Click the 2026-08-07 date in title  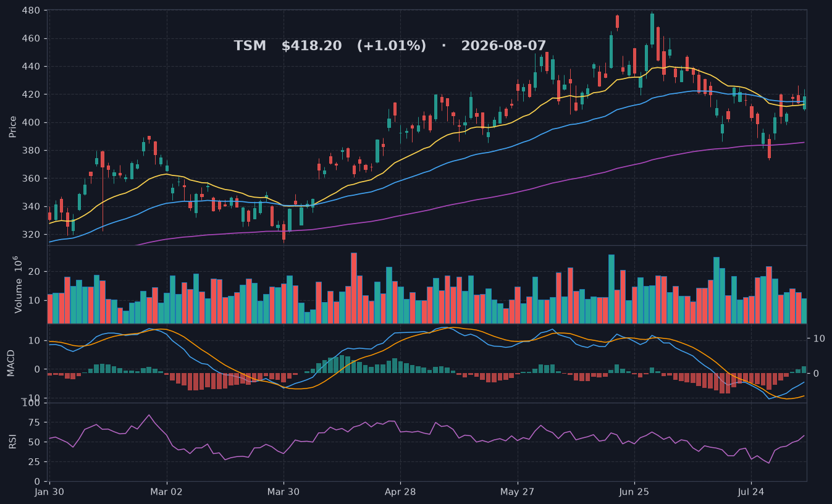(x=503, y=46)
